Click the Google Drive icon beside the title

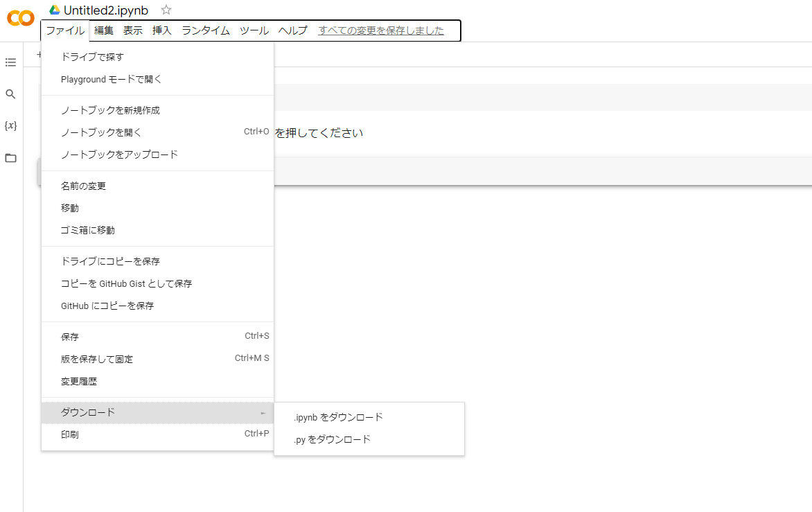coord(55,10)
